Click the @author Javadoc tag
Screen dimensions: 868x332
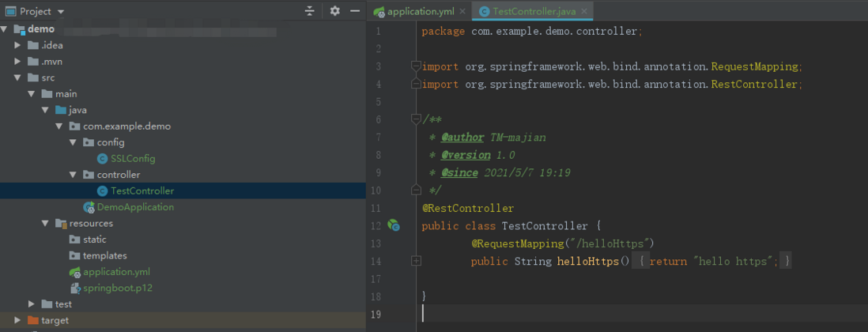pyautogui.click(x=462, y=138)
